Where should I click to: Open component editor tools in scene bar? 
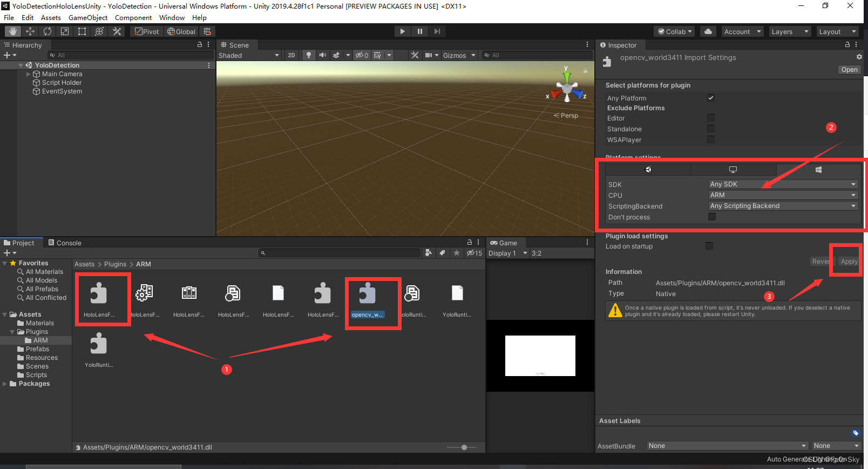pos(415,55)
